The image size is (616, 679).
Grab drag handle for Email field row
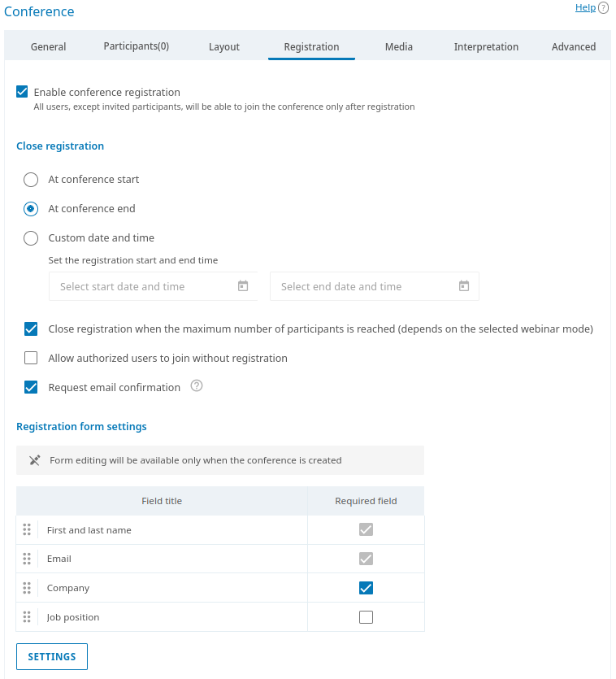(x=27, y=559)
